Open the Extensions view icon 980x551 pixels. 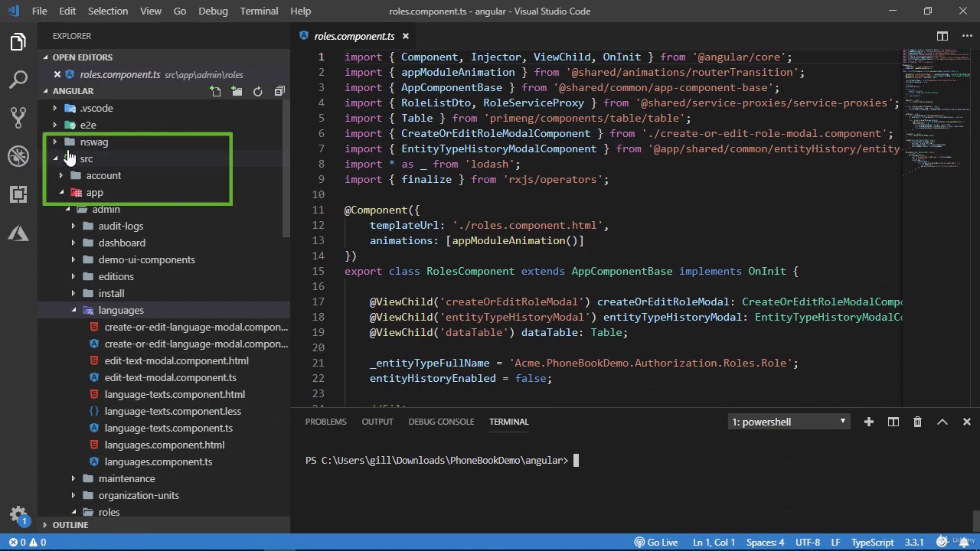[18, 194]
